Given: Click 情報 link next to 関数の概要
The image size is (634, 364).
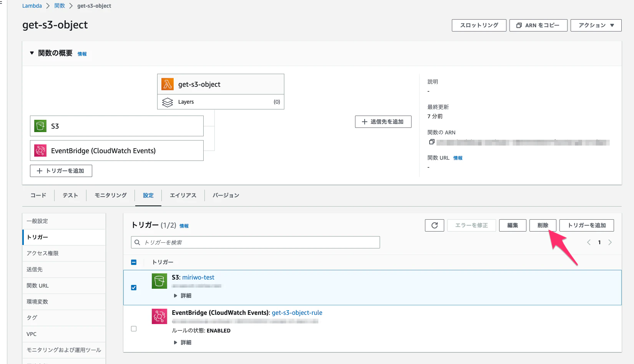Looking at the screenshot, I should coord(82,54).
